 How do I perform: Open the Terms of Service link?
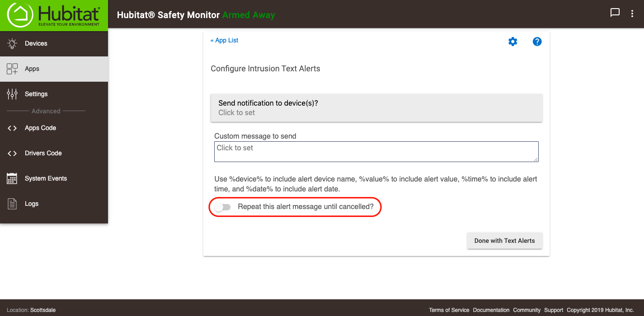(x=449, y=310)
